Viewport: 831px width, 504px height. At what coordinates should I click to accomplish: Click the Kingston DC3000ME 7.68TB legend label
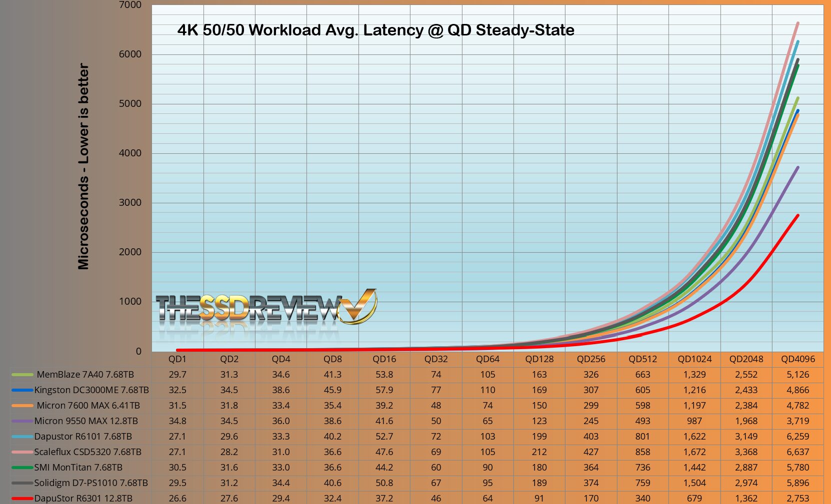[91, 390]
